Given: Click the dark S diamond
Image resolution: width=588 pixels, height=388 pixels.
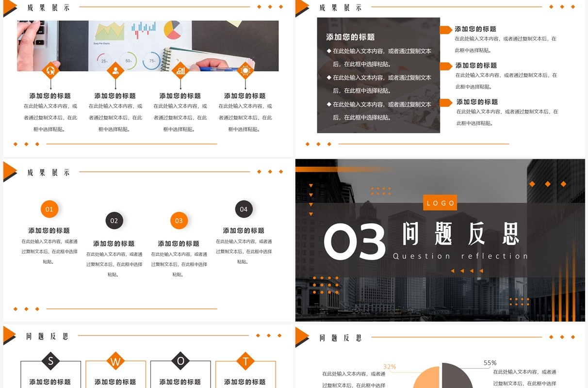Looking at the screenshot, I should 50,361.
